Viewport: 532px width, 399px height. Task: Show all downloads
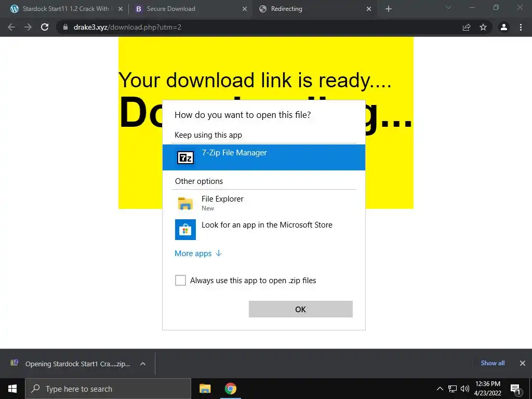(493, 363)
